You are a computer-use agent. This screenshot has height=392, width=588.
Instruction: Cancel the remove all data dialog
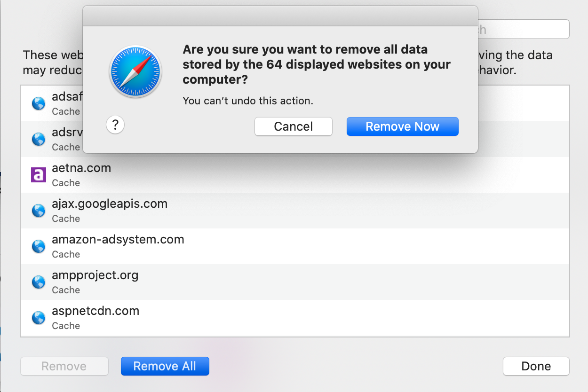click(294, 126)
